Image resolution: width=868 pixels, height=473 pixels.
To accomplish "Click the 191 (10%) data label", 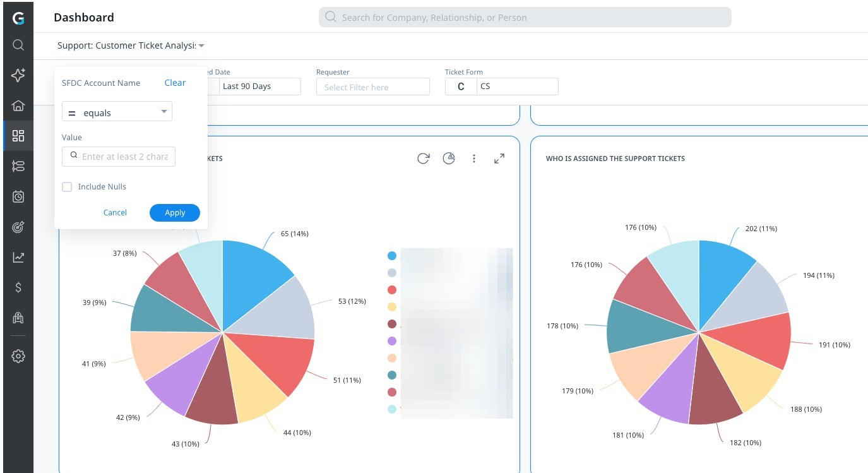I will pyautogui.click(x=835, y=345).
